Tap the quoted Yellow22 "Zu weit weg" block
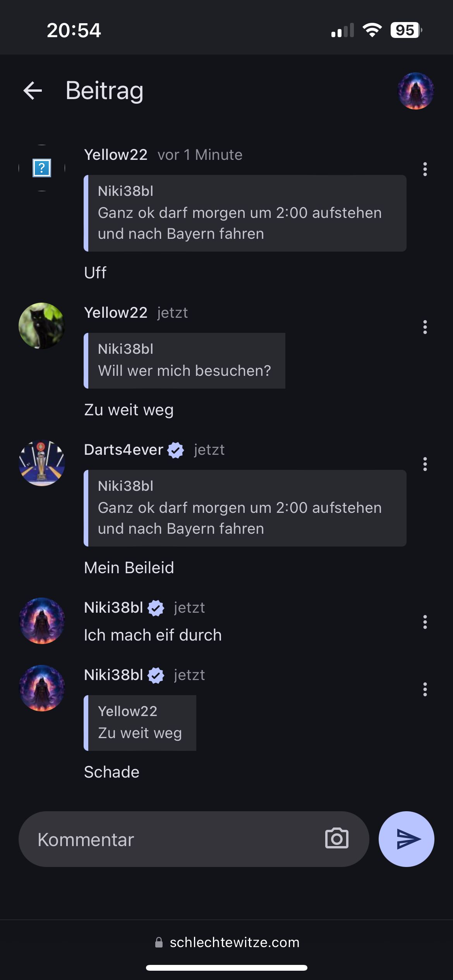 click(140, 723)
